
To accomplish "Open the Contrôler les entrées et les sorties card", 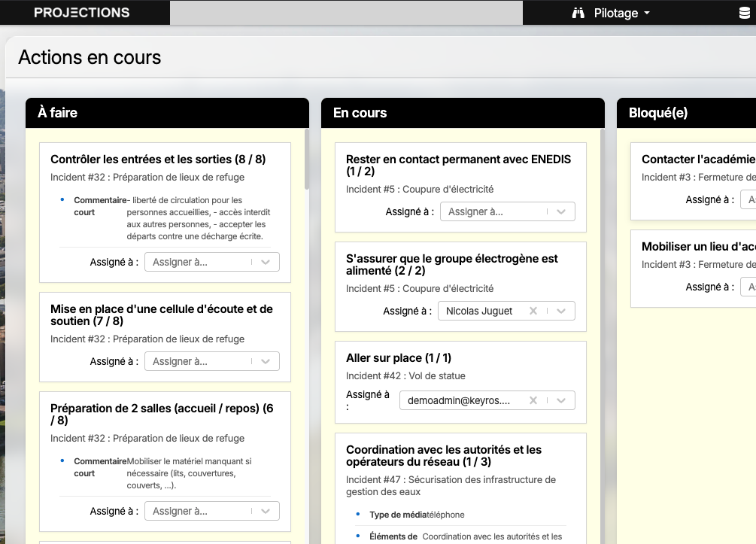I will [x=158, y=160].
